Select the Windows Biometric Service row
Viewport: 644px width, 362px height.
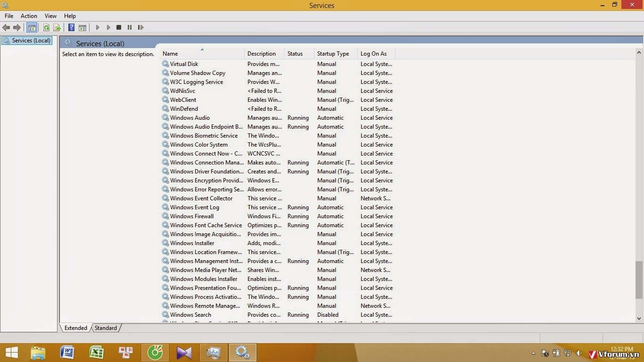tap(204, 135)
